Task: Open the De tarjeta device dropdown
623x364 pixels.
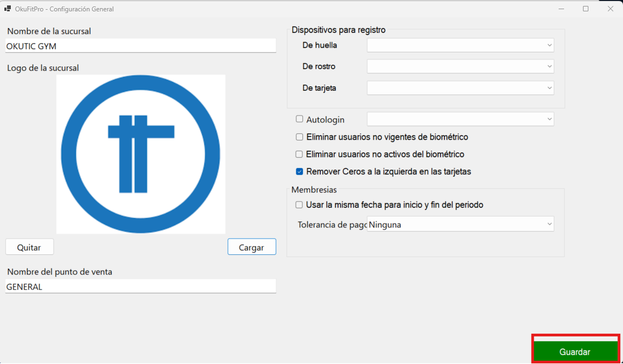Action: (460, 87)
